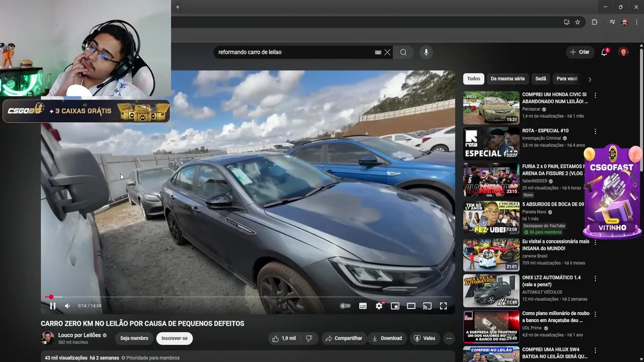Open the browser extensions puzzle icon
This screenshot has height=362, width=644.
594,22
